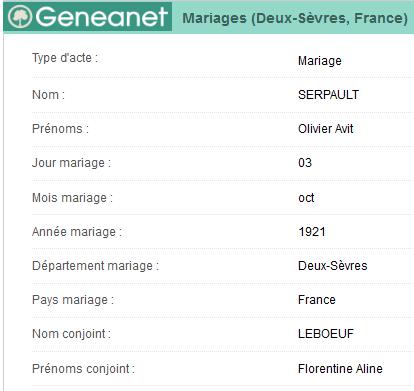Click the Nom conjoint label
The width and height of the screenshot is (414, 391).
[71, 334]
